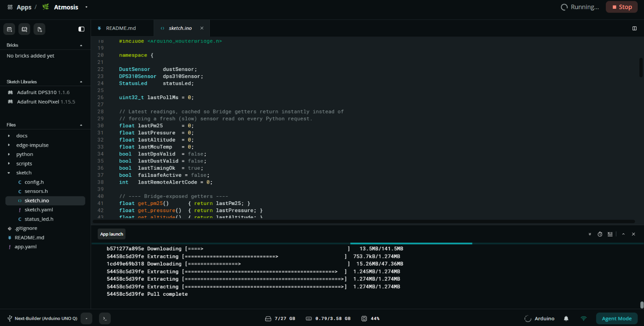Open the board selection dropdown
This screenshot has height=326, width=644.
click(x=86, y=318)
